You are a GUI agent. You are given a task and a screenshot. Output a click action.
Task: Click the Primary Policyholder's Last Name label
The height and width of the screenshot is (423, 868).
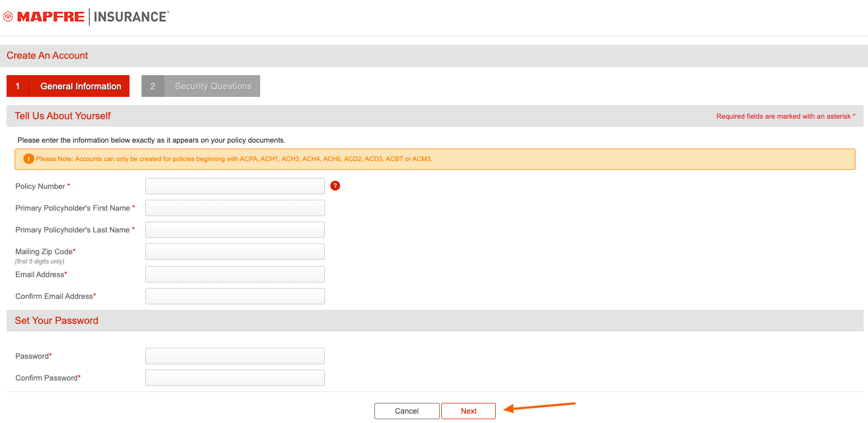pos(75,230)
